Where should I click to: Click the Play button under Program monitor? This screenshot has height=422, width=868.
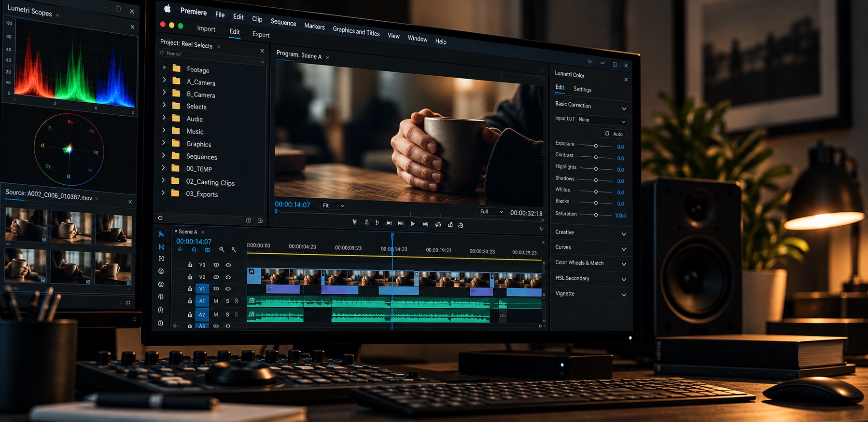pyautogui.click(x=413, y=224)
